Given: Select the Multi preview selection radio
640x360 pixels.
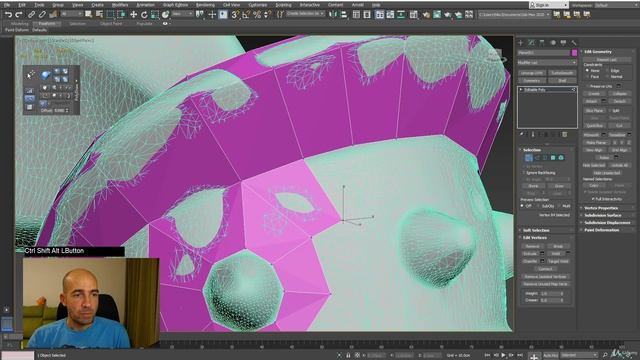Looking at the screenshot, I should pyautogui.click(x=560, y=206).
